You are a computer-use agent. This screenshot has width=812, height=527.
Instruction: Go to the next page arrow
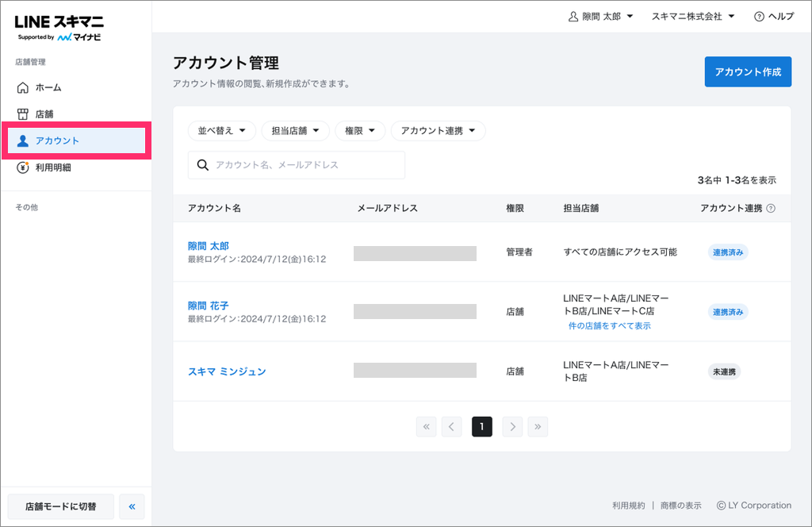pos(513,427)
